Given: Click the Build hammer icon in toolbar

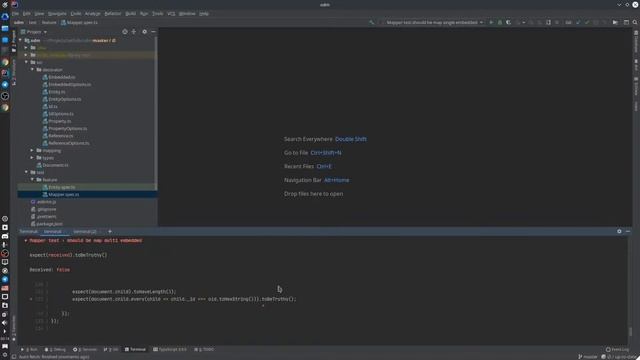Looking at the screenshot, I should (x=371, y=22).
